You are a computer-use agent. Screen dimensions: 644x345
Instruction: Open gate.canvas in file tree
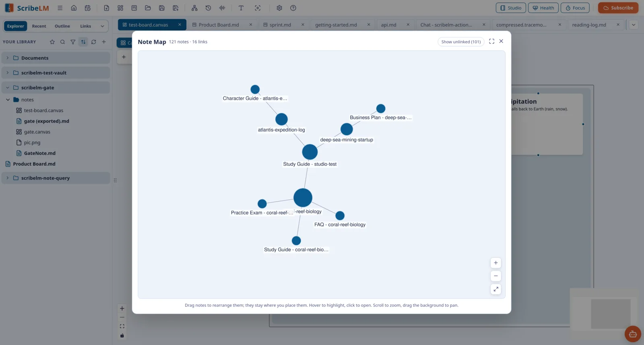(x=37, y=132)
